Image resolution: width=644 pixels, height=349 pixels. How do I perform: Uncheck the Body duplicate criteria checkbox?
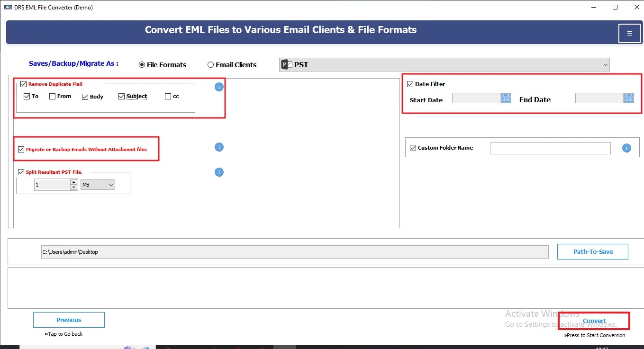85,97
